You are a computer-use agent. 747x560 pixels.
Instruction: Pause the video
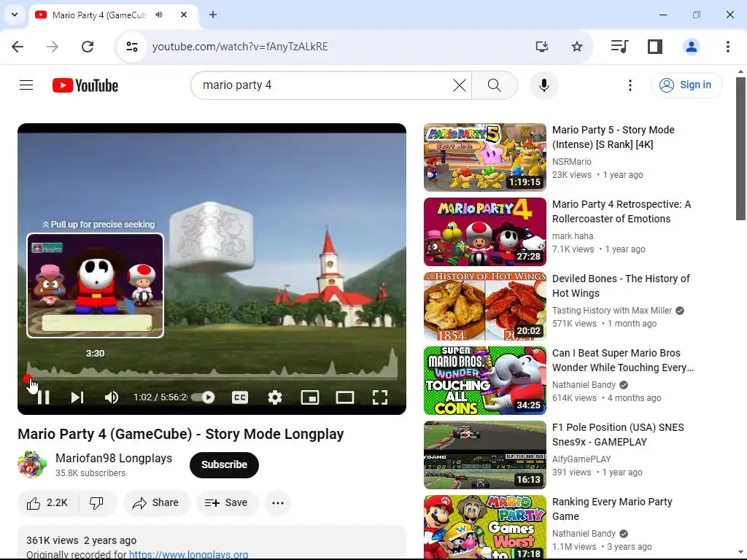coord(43,397)
